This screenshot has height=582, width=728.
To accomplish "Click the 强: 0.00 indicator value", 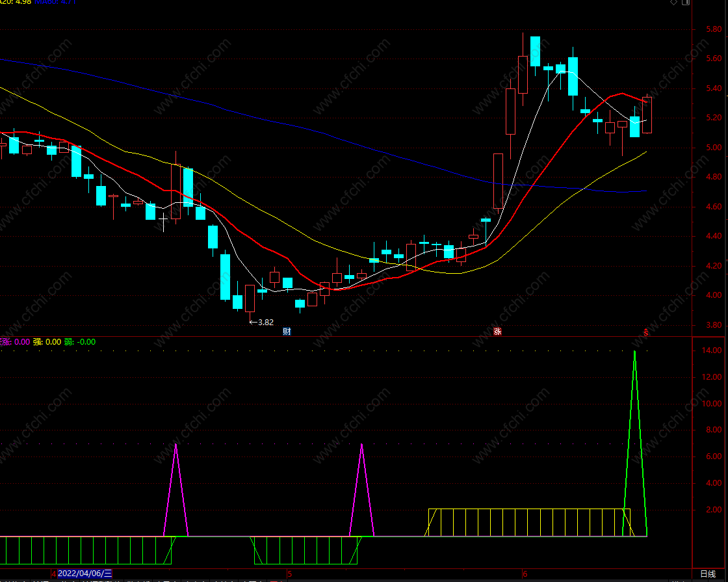I will tap(46, 342).
